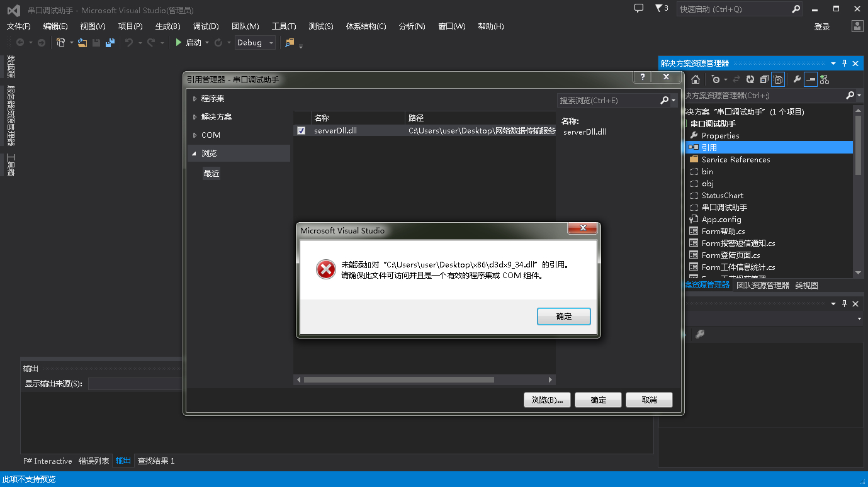Select the 最近 item under 浏览
This screenshot has width=868, height=487.
[x=211, y=173]
